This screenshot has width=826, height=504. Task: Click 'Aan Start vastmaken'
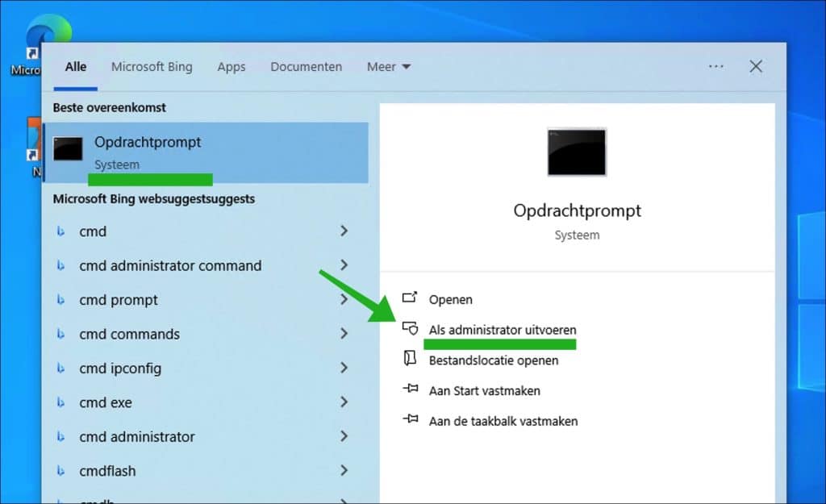pos(485,391)
